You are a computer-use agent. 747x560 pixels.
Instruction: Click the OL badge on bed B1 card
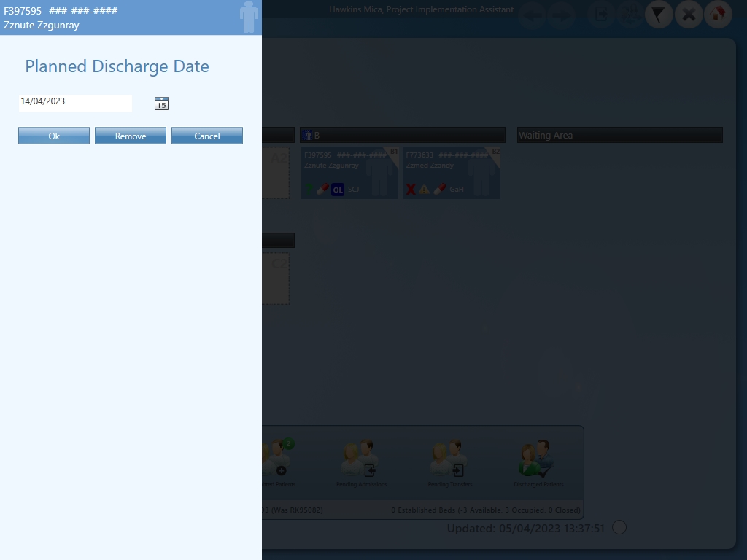[337, 190]
